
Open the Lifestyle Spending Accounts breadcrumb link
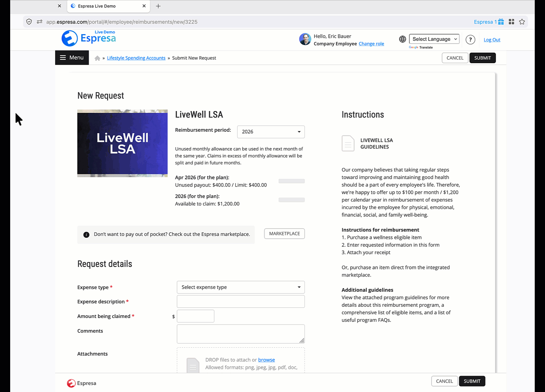pyautogui.click(x=136, y=58)
